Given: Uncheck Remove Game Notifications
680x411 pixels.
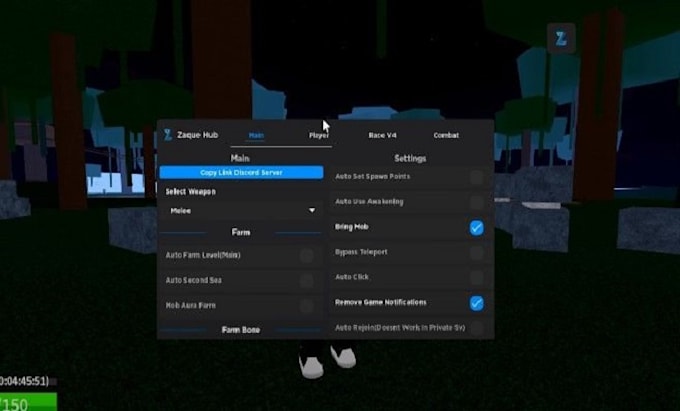Looking at the screenshot, I should (476, 303).
